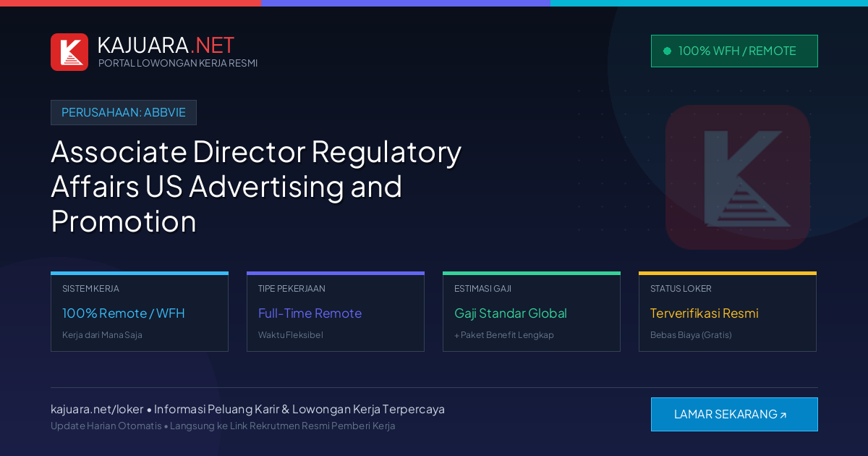Select the SISTEM KERJA card
Image resolution: width=868 pixels, height=456 pixels.
tap(140, 312)
